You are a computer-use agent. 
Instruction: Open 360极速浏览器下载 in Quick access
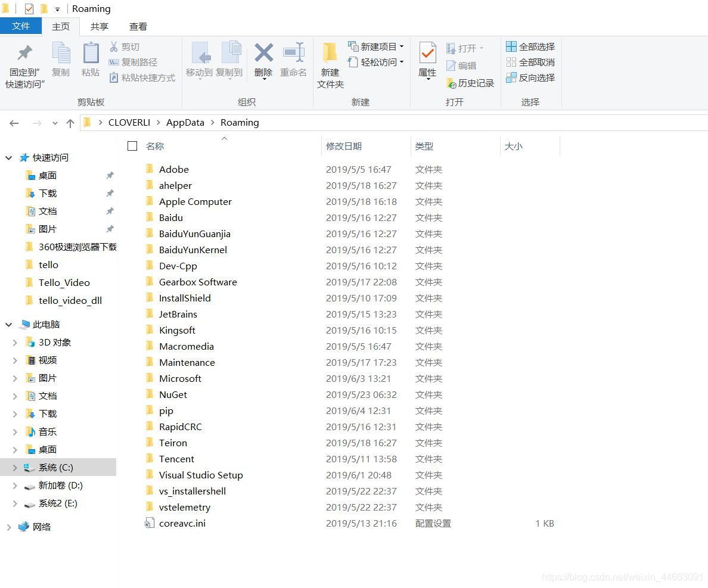(77, 247)
